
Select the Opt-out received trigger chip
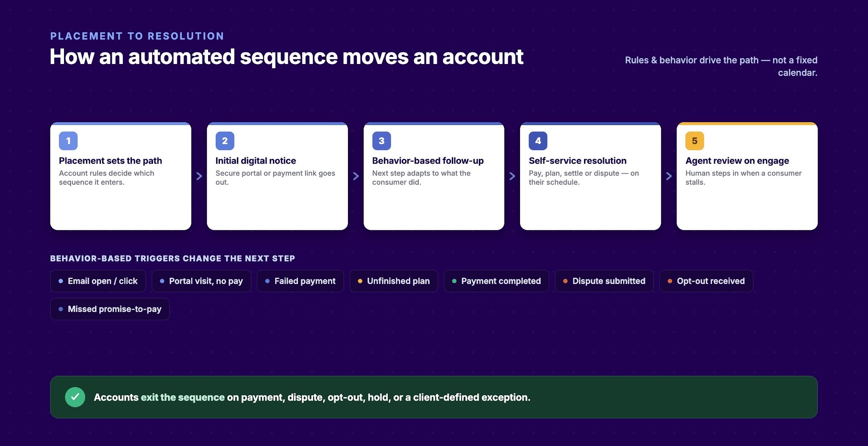point(706,281)
